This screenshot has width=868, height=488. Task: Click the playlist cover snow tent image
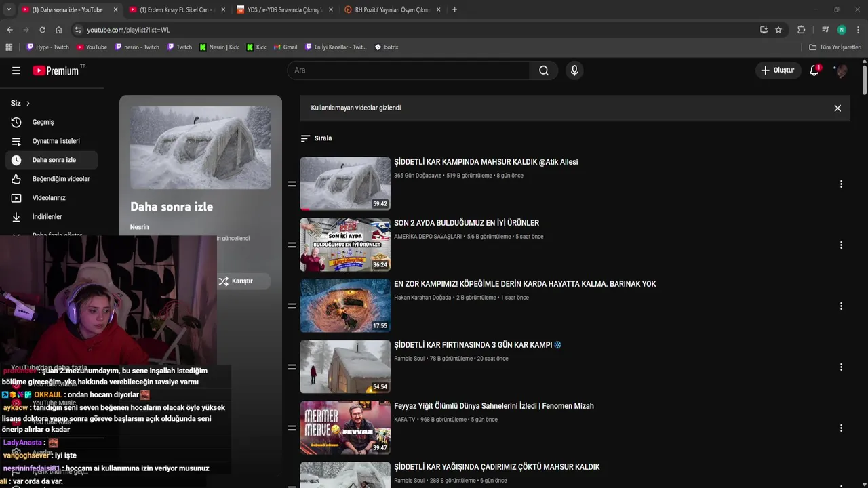tap(201, 148)
